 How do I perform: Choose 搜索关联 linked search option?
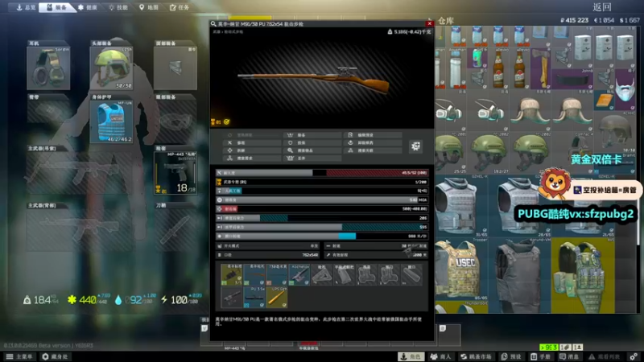click(x=373, y=150)
